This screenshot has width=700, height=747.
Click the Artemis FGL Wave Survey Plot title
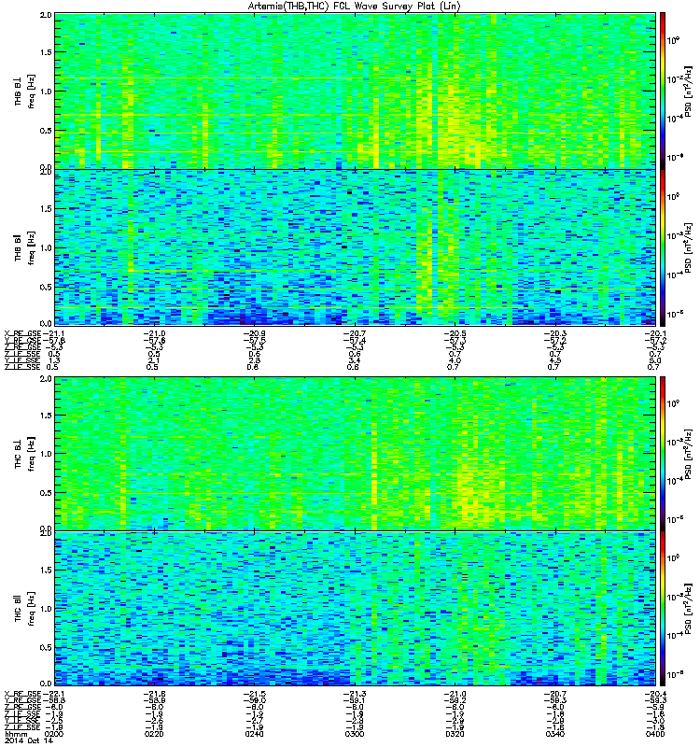pos(355,6)
